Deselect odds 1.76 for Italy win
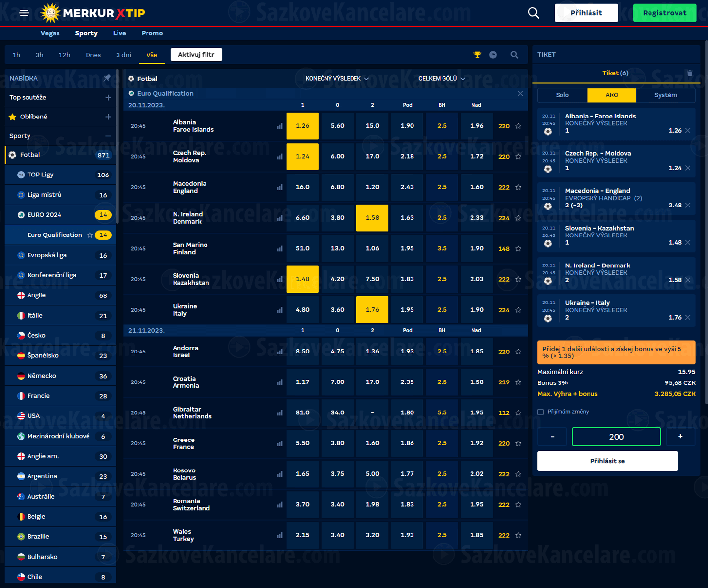 point(372,310)
